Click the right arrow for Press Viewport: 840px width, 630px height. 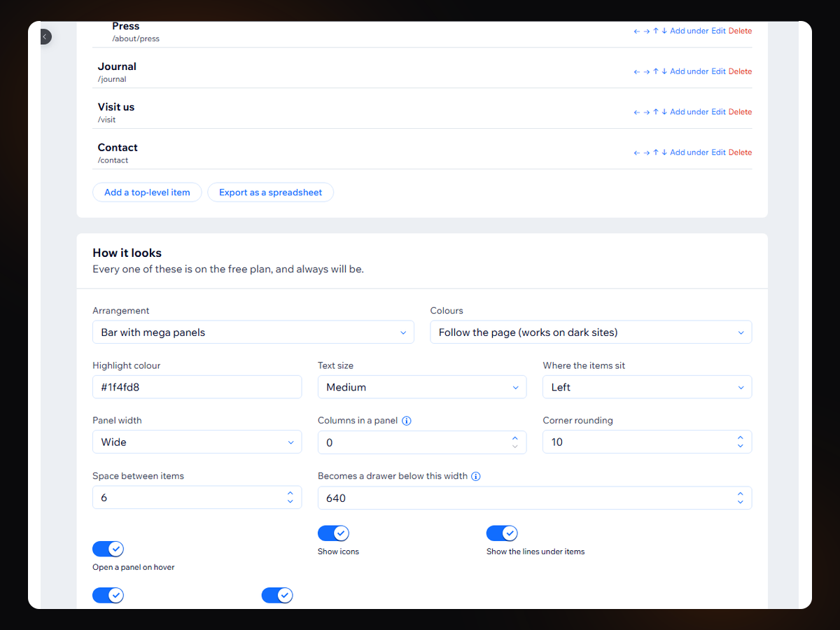pos(646,31)
